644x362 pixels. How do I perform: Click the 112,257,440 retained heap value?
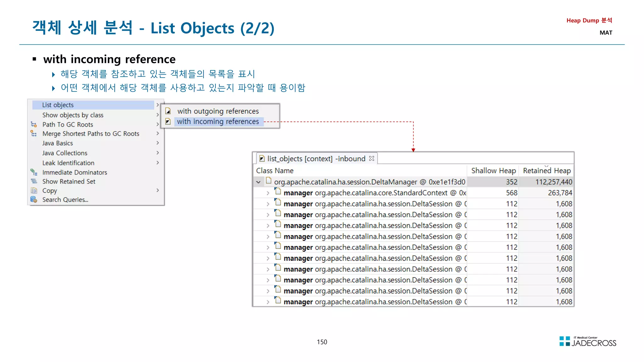point(554,182)
